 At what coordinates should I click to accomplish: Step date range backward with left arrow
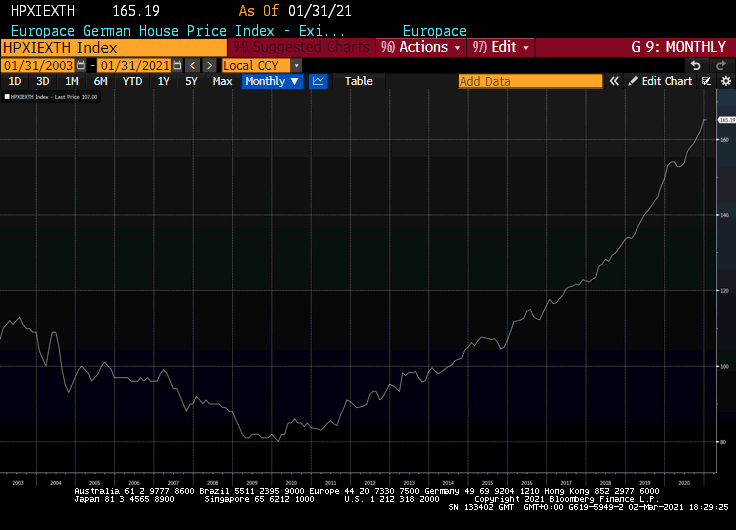[x=192, y=65]
